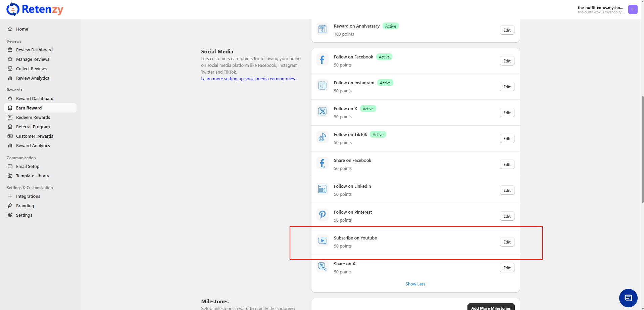
Task: Go to Redeem Rewards page
Action: tap(33, 118)
